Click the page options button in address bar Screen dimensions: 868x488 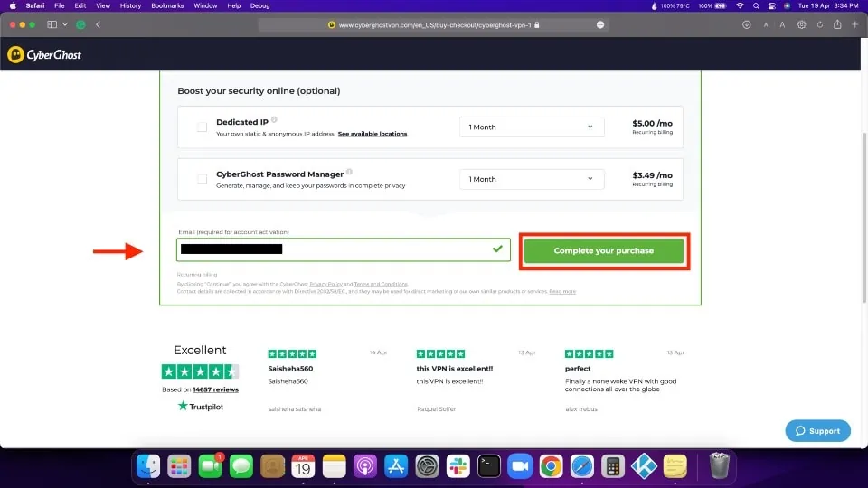(600, 25)
